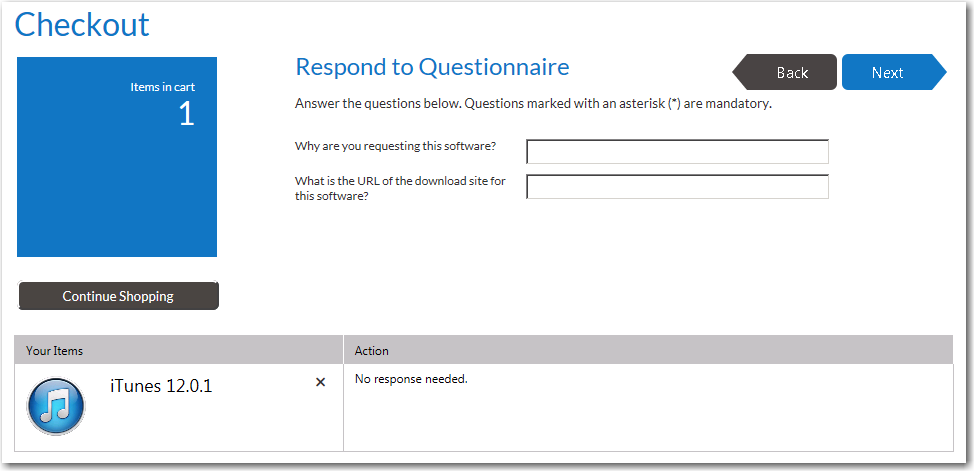Click the mandatory questions instruction text
974x471 pixels.
point(533,103)
